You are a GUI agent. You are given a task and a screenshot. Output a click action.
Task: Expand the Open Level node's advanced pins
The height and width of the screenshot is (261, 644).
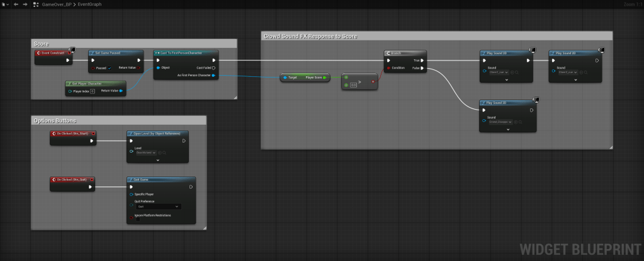click(x=157, y=160)
